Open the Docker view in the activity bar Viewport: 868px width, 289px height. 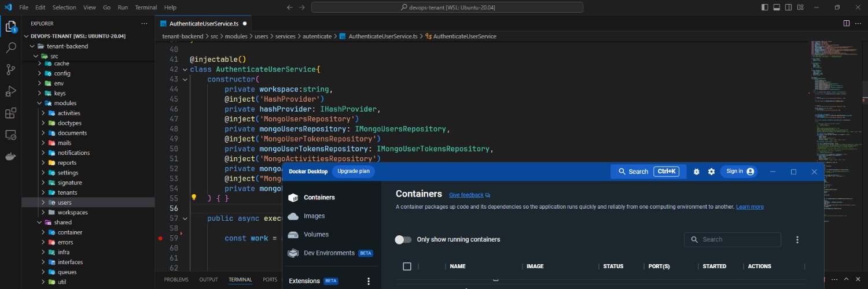pyautogui.click(x=10, y=156)
